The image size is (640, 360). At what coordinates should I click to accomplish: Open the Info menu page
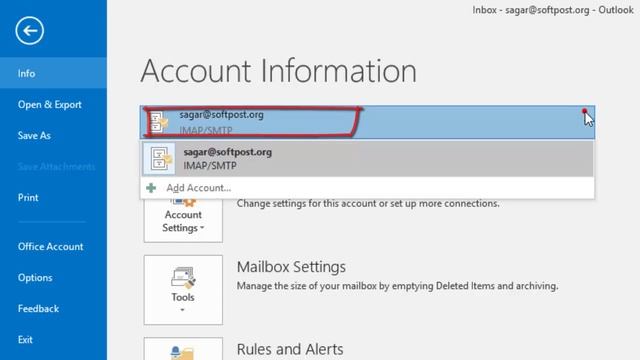coord(53,73)
